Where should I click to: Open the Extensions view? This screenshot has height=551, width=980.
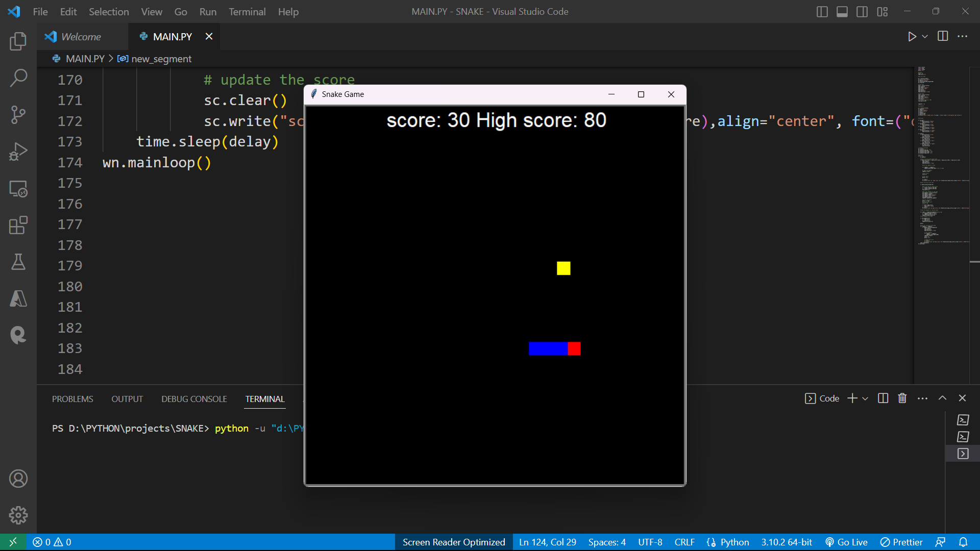click(18, 225)
